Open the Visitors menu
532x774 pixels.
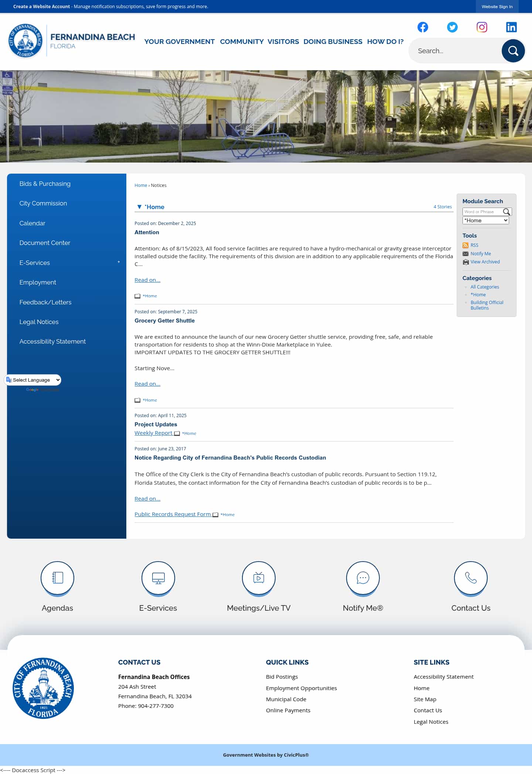[283, 42]
